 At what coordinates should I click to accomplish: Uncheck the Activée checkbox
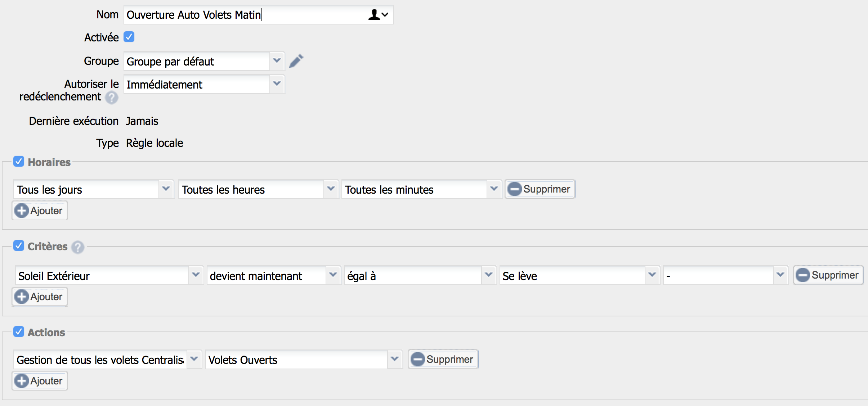(129, 37)
